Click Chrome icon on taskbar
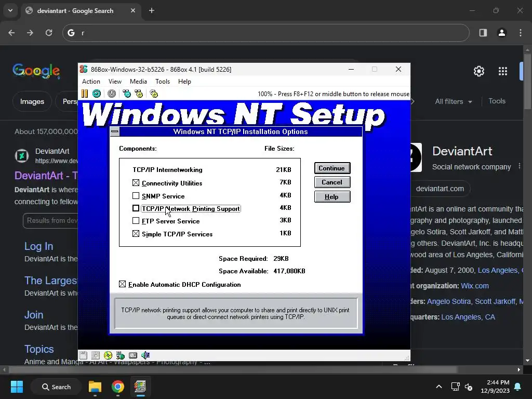 click(x=118, y=387)
